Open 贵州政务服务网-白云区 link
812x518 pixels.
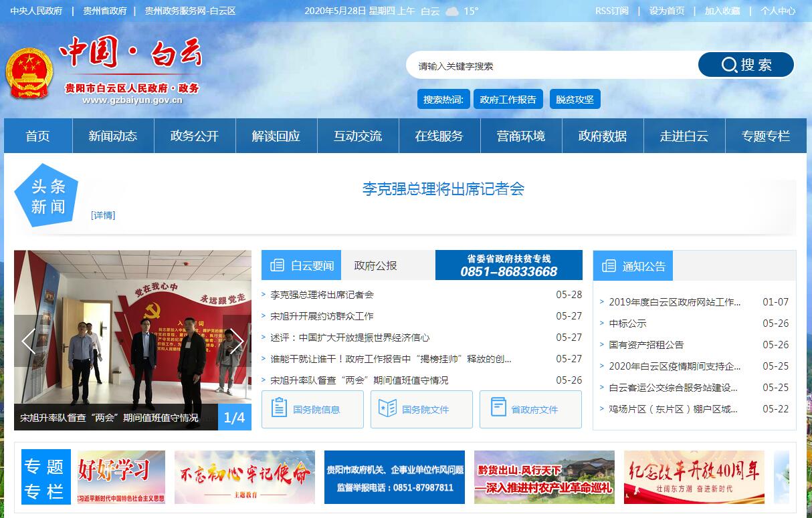[190, 11]
